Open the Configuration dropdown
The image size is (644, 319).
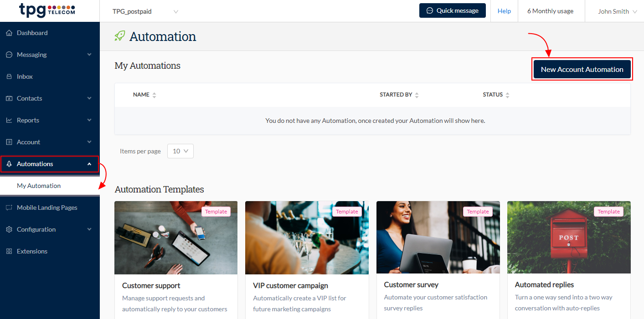pos(36,229)
